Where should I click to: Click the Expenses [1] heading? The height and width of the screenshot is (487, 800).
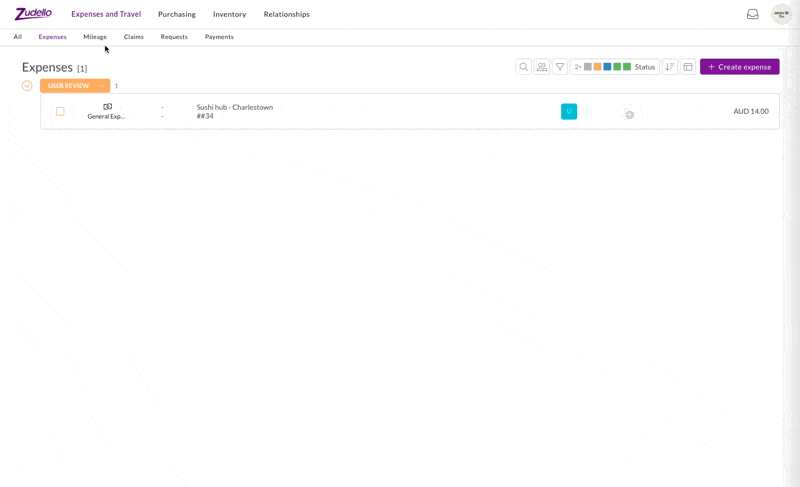pos(55,67)
